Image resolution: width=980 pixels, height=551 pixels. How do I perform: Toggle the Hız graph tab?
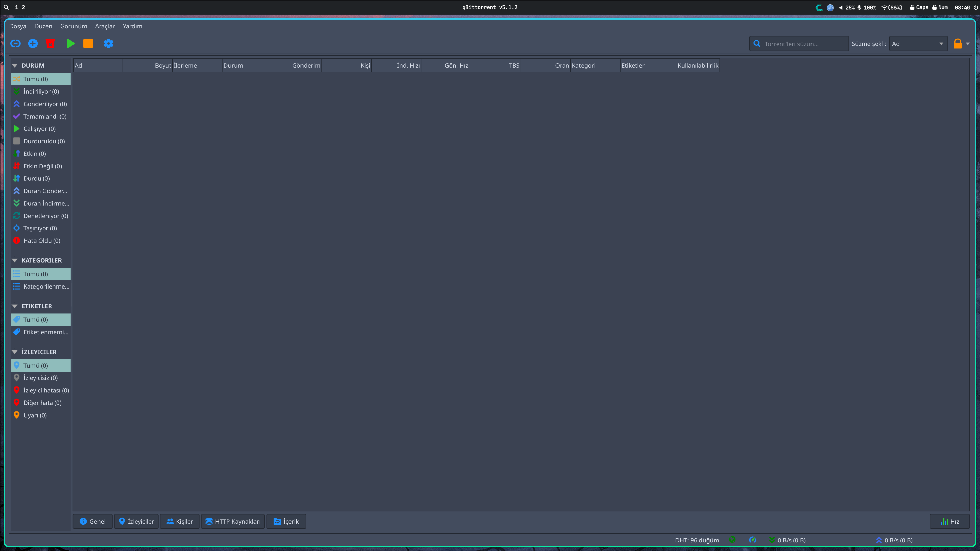coord(950,522)
